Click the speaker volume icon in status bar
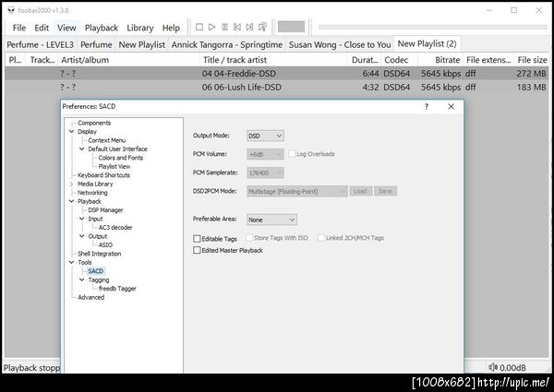Screen dimensions: 554x392 493,367
